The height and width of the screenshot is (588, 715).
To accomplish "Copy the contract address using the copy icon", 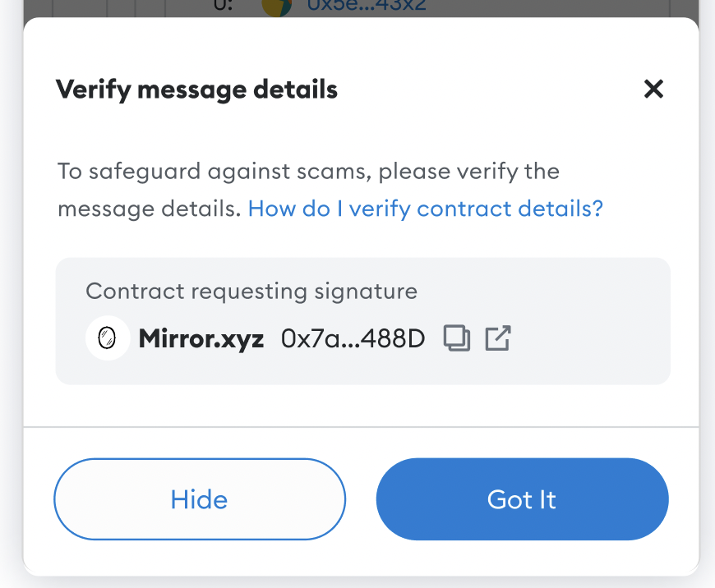I will point(457,338).
